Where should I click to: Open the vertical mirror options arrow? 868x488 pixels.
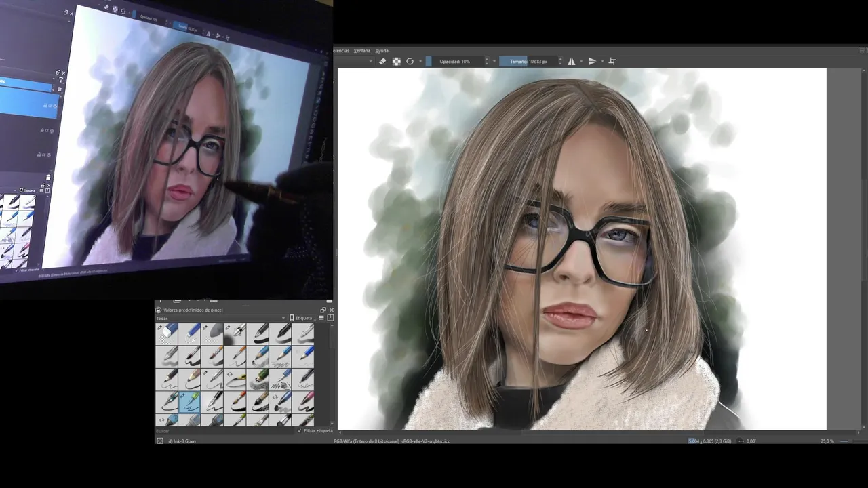pyautogui.click(x=601, y=61)
